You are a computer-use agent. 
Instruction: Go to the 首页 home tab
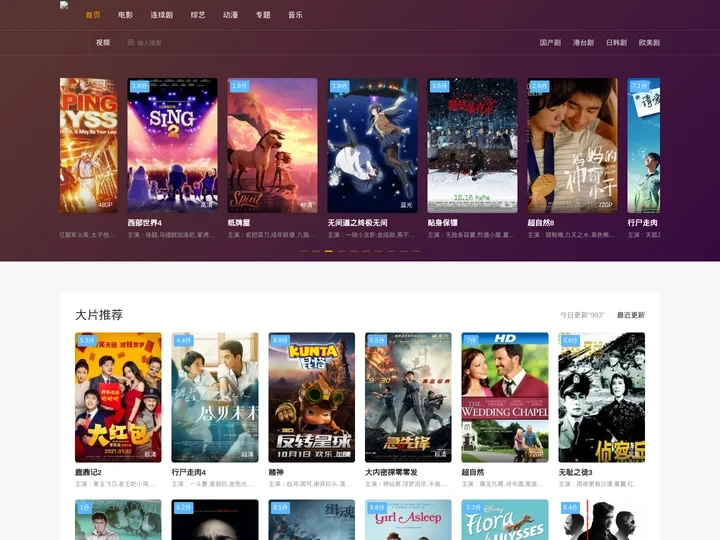93,15
